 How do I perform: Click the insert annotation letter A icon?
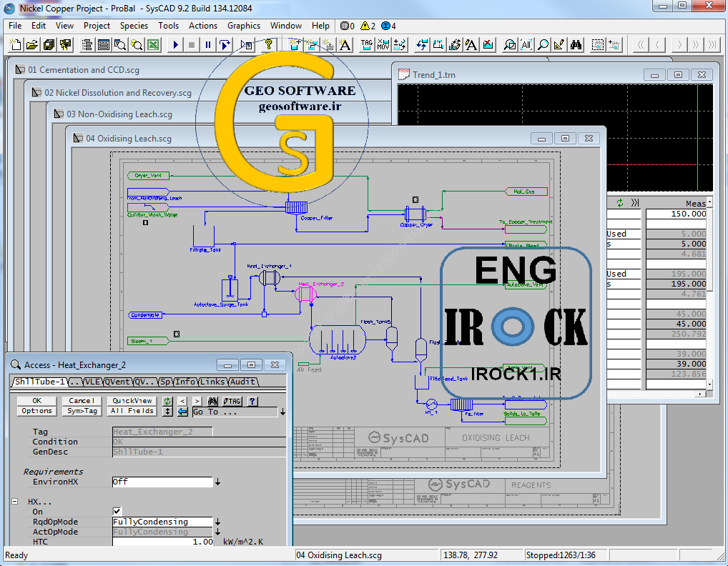tap(345, 45)
